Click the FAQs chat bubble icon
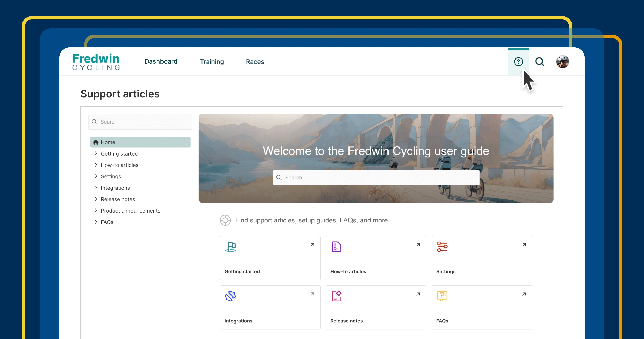Viewport: 644px width, 339px height. pyautogui.click(x=442, y=296)
